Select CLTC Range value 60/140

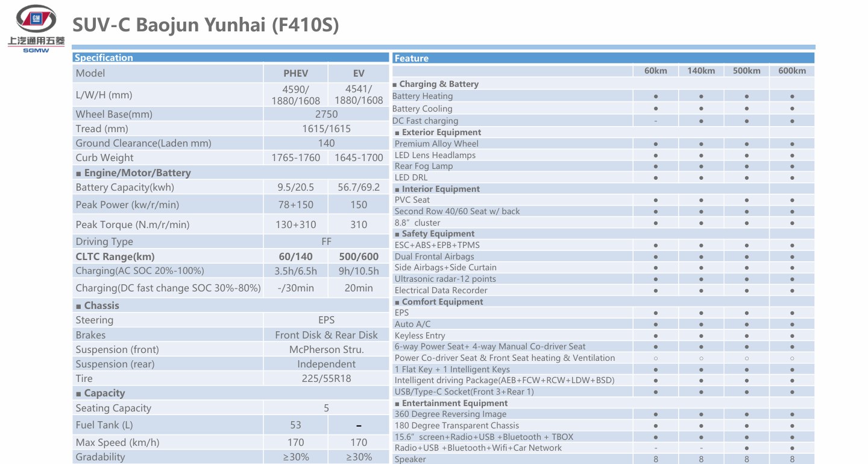[295, 256]
